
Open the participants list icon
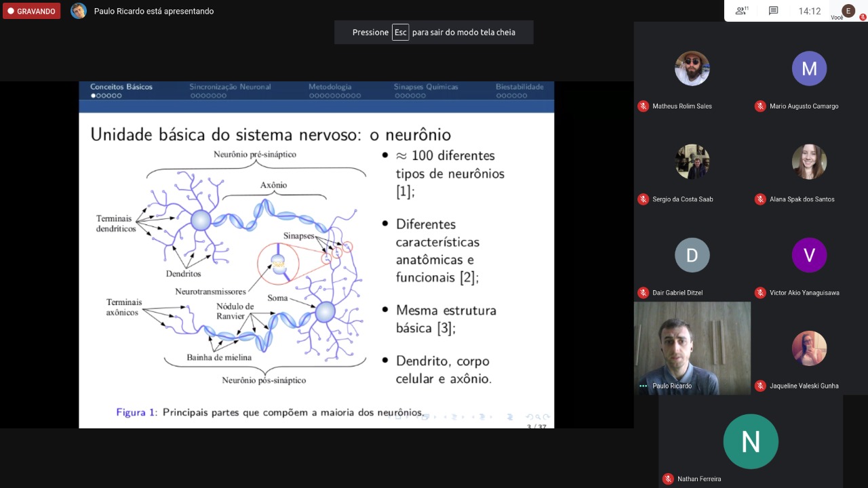tap(741, 11)
